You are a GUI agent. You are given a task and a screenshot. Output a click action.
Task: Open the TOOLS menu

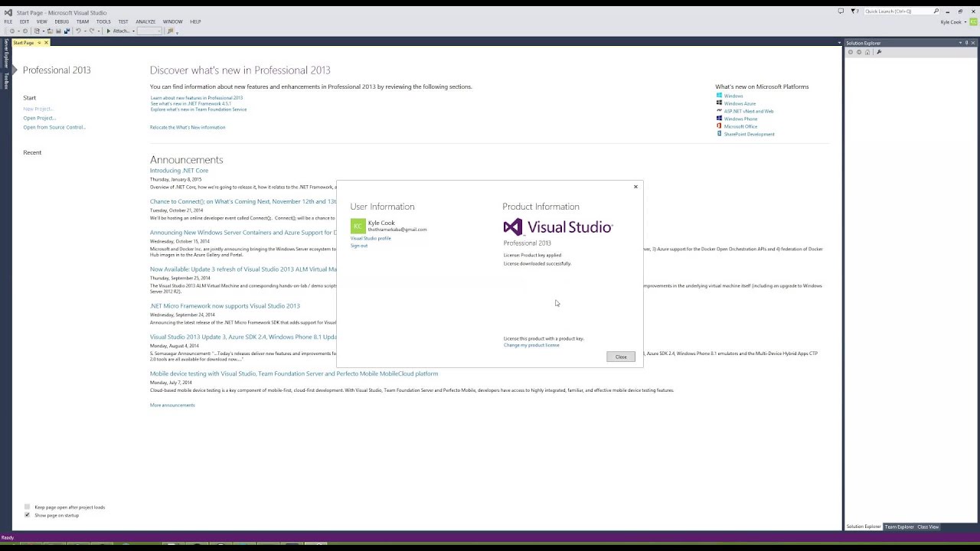[x=103, y=21]
